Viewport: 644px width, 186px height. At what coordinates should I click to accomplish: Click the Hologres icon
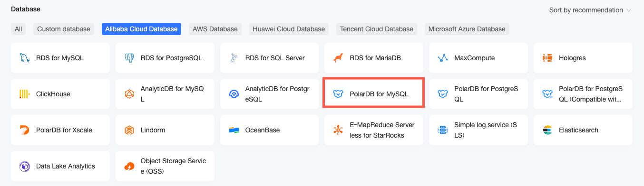click(x=547, y=58)
